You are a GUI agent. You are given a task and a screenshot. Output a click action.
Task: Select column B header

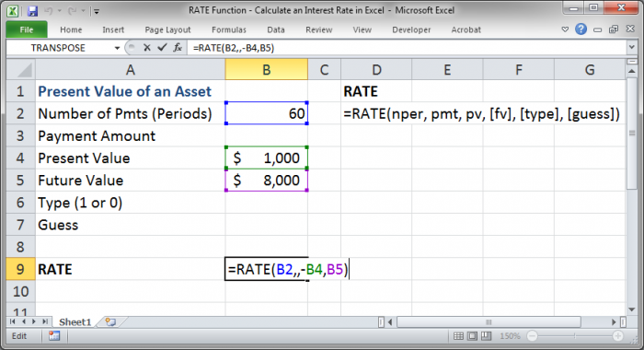(266, 69)
